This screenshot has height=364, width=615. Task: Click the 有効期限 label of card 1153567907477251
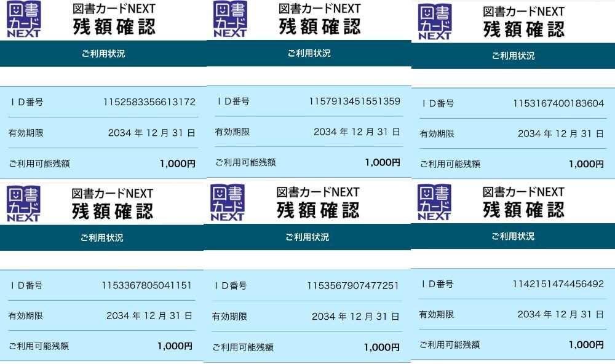pos(229,317)
